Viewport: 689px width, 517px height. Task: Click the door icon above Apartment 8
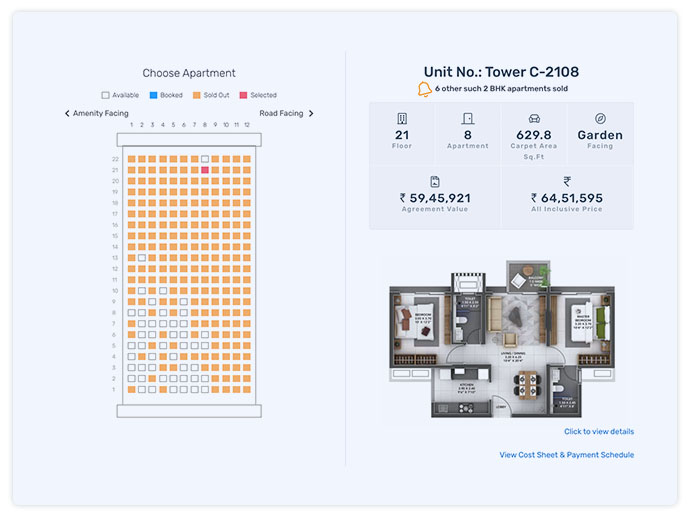[x=467, y=118]
